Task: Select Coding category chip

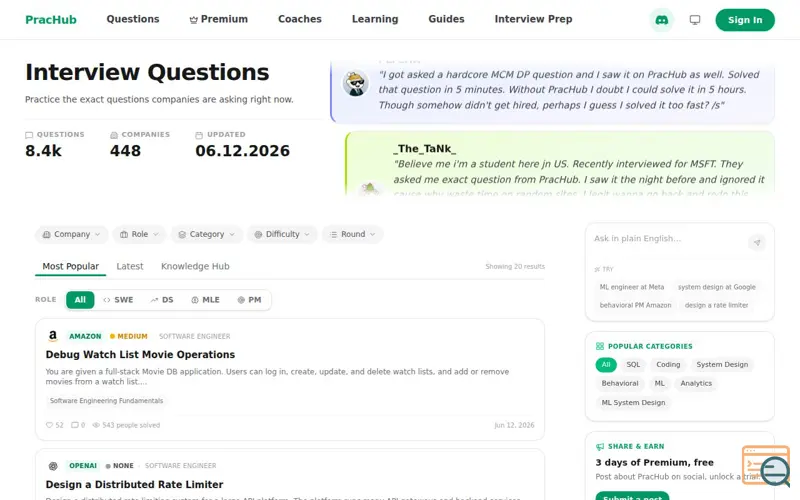Action: 668,365
